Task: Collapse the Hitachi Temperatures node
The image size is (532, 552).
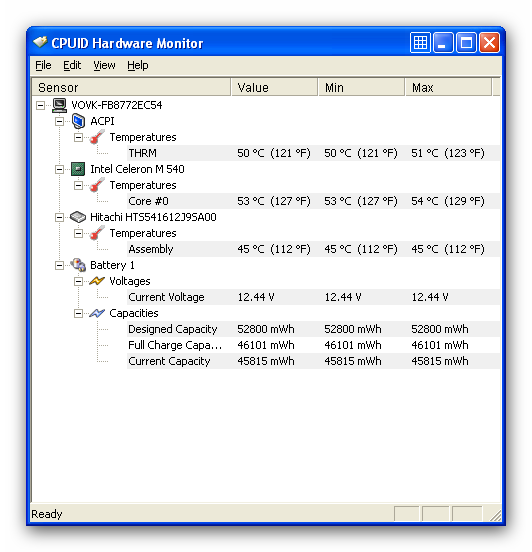Action: pos(79,233)
